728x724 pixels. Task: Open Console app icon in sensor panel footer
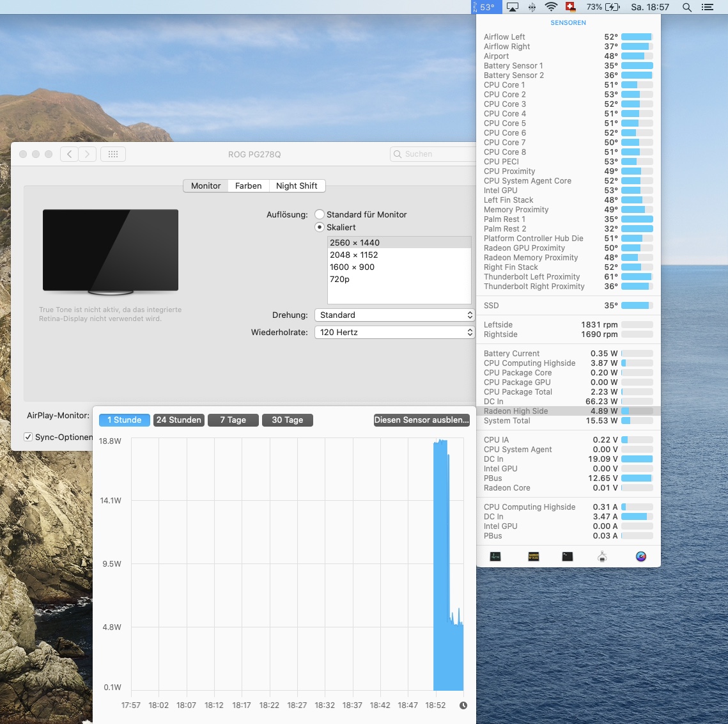534,556
